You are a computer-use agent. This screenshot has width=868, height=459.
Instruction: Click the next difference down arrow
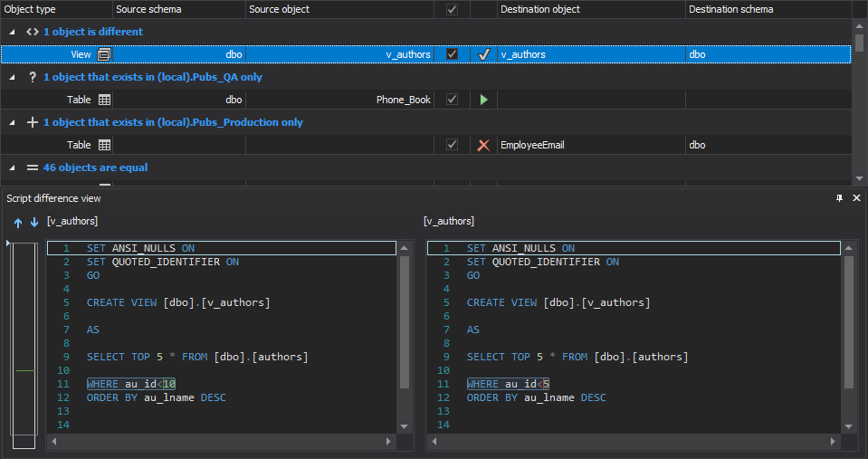[x=33, y=223]
